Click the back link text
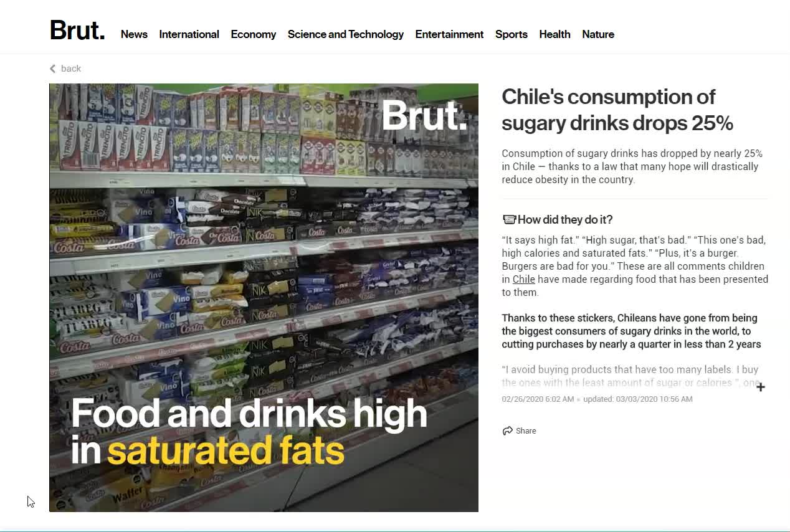 (x=71, y=69)
